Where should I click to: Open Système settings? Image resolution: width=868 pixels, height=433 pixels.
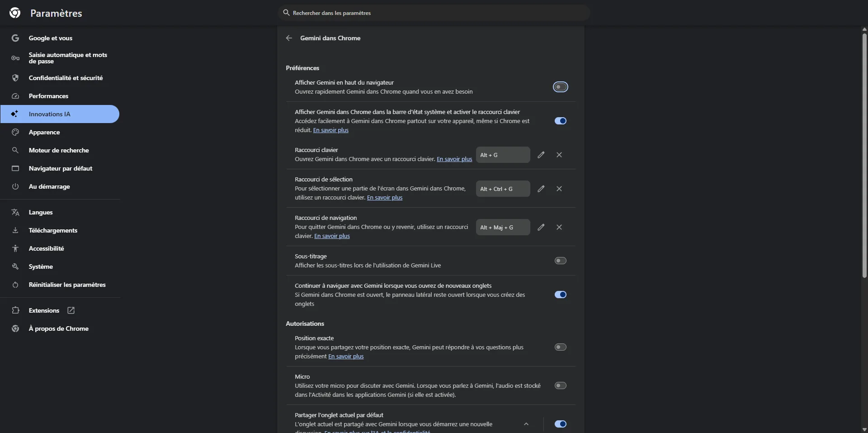[x=60, y=266]
